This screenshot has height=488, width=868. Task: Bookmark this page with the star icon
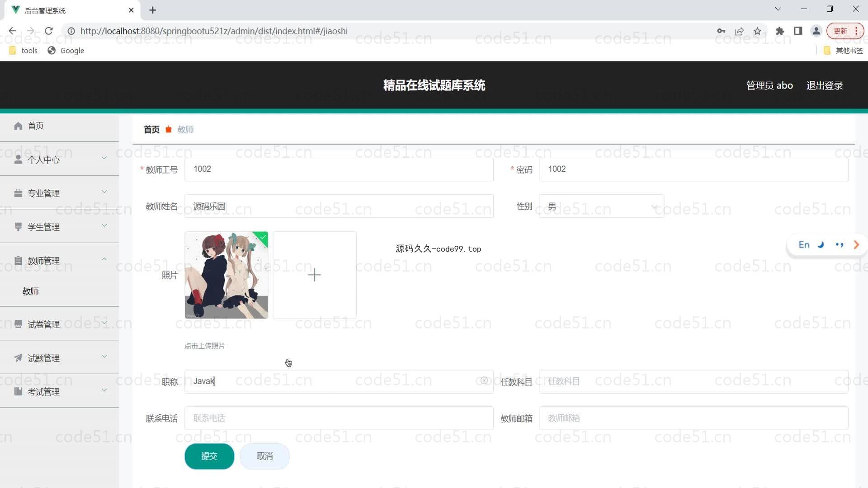[758, 31]
